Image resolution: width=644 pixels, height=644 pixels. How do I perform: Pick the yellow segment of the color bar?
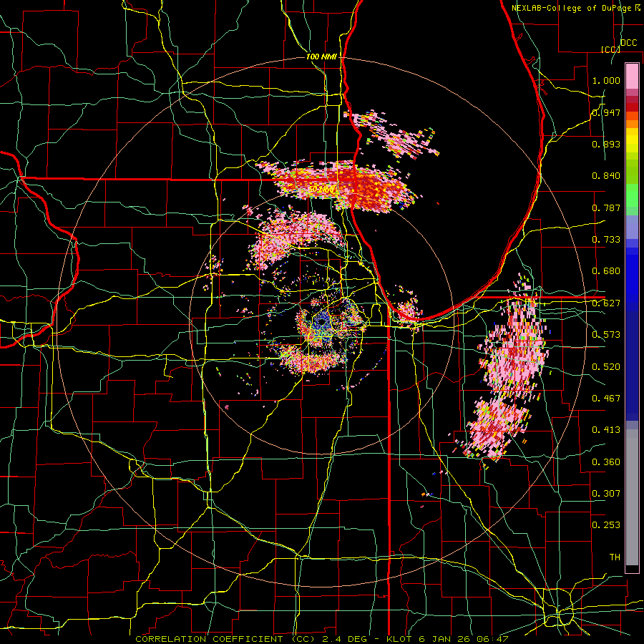tap(632, 140)
